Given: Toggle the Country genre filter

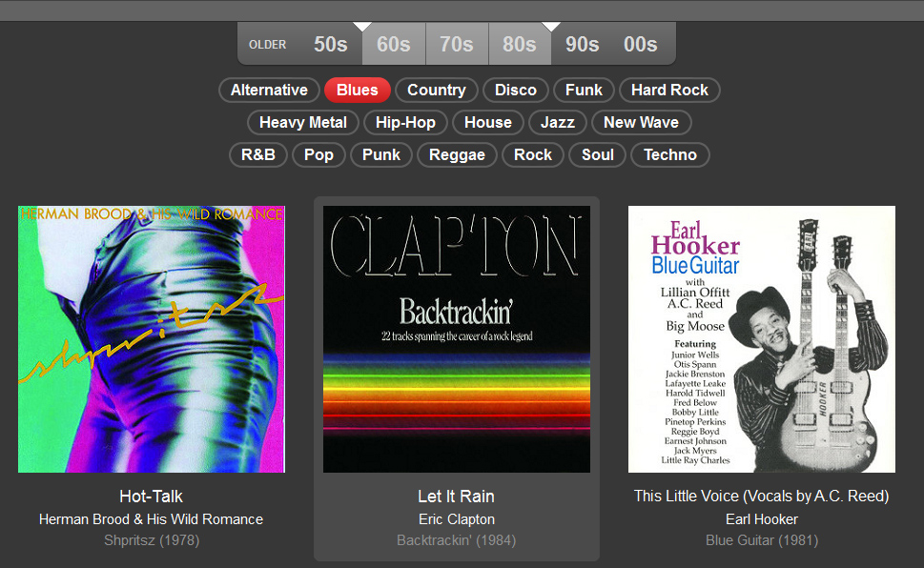Looking at the screenshot, I should (437, 91).
